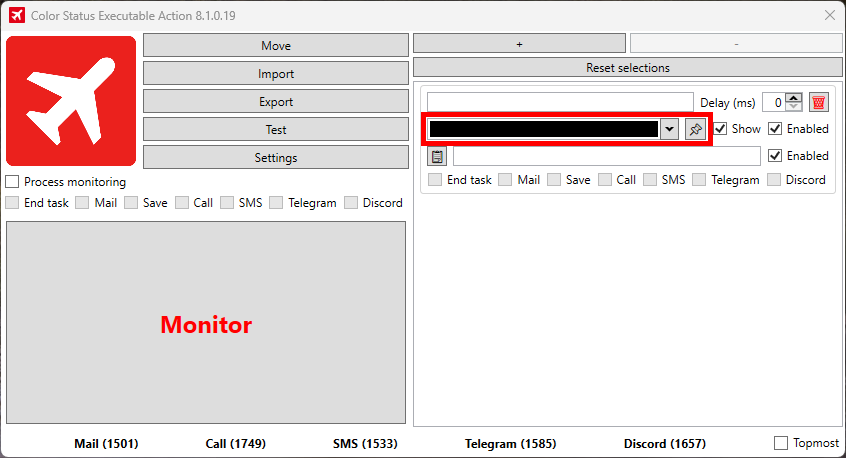Enable Process monitoring checkbox

point(12,182)
